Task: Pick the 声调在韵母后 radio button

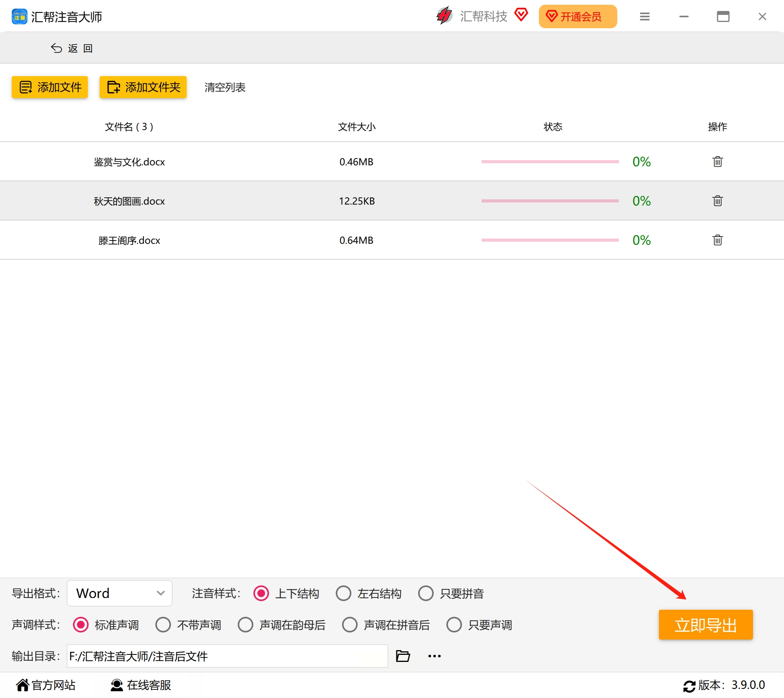Action: [x=245, y=625]
